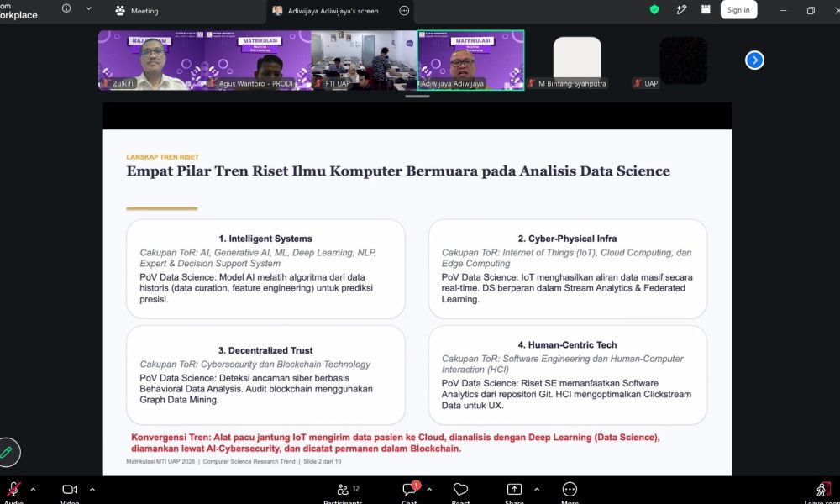
Task: Select Agus Wantoro - PRODI video thumbnail
Action: [x=258, y=60]
